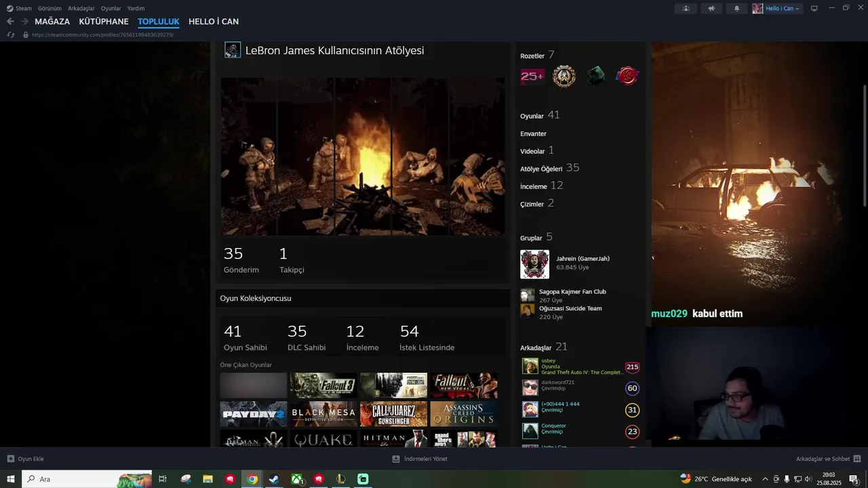Open the Arkadaşlar 21 friends list
The width and height of the screenshot is (868, 488).
pos(544,347)
